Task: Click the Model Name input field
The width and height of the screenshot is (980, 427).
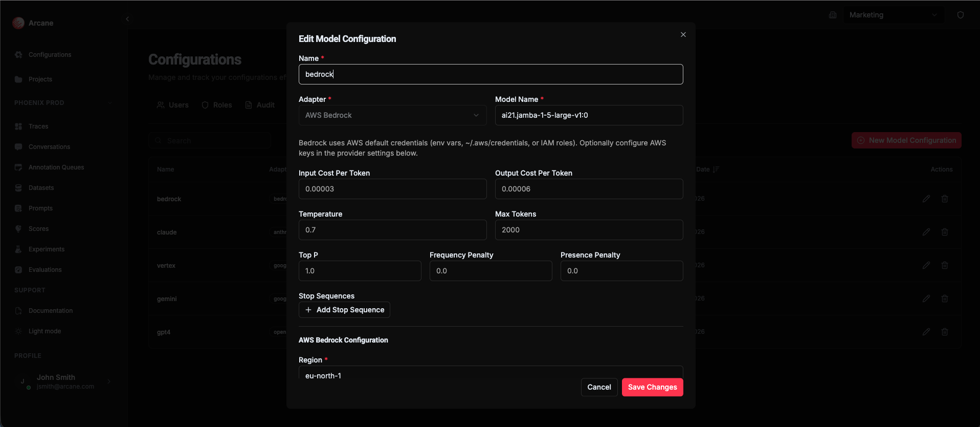Action: click(589, 115)
